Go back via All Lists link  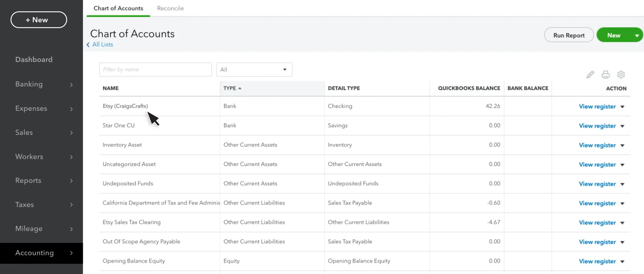(102, 44)
